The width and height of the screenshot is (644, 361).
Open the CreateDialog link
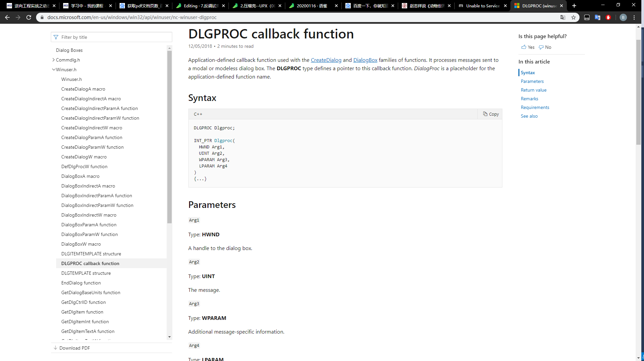click(326, 60)
